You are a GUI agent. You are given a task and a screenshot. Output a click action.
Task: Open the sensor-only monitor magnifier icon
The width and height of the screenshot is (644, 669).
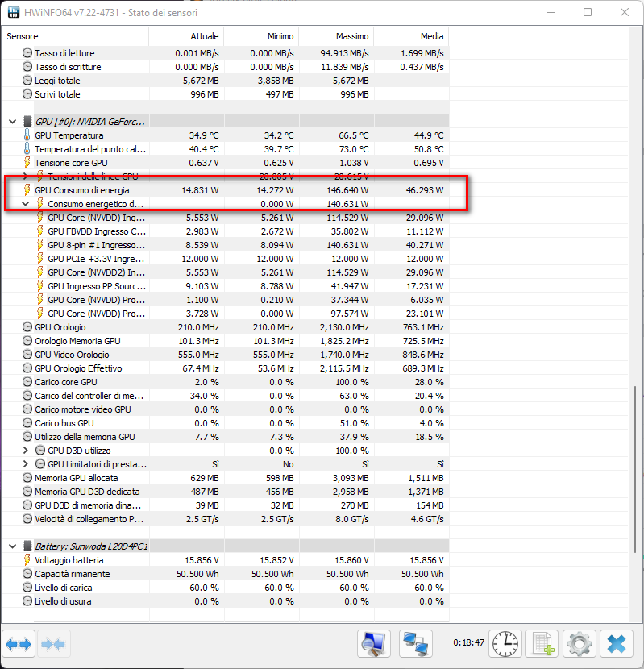(x=374, y=644)
